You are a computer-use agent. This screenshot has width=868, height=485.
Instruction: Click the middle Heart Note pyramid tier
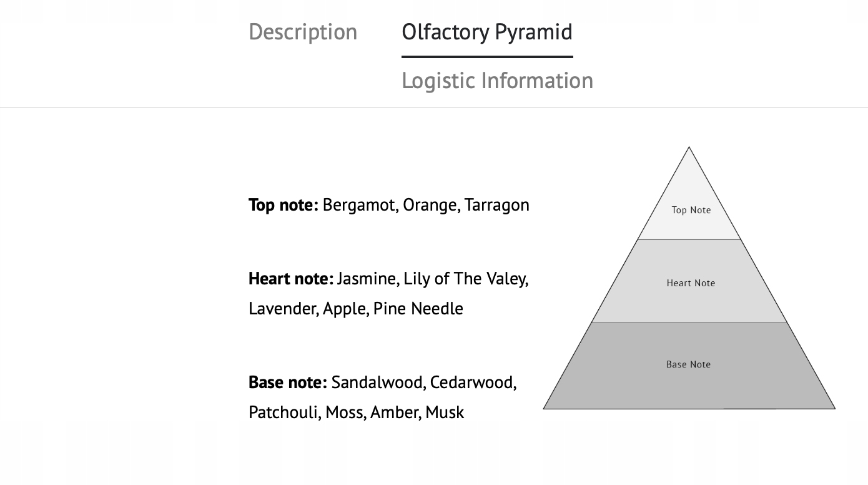point(690,282)
